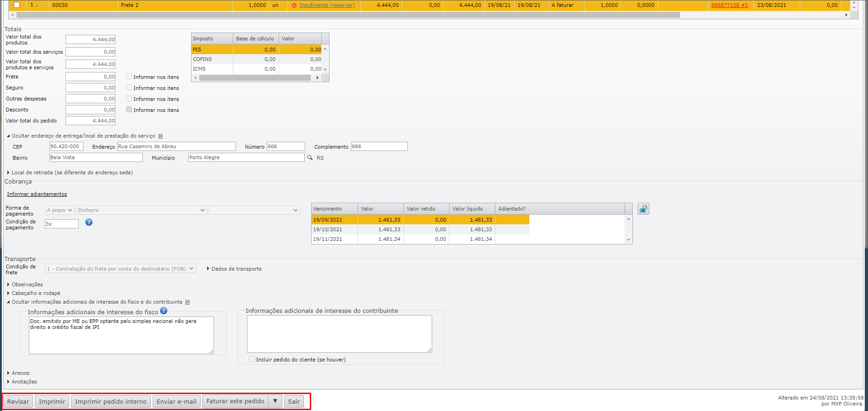The height and width of the screenshot is (411, 868).
Task: Open the 'Insuficiente (reservar)' link
Action: point(327,6)
